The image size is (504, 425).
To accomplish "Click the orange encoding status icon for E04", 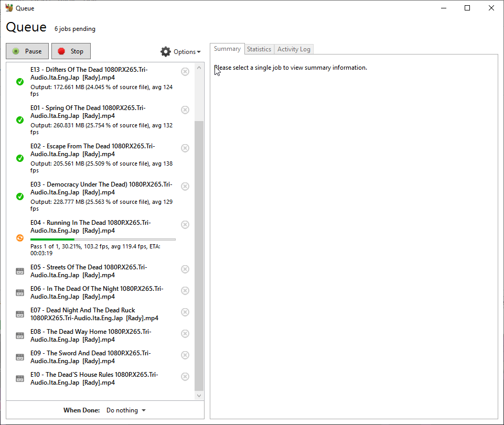I will (20, 238).
